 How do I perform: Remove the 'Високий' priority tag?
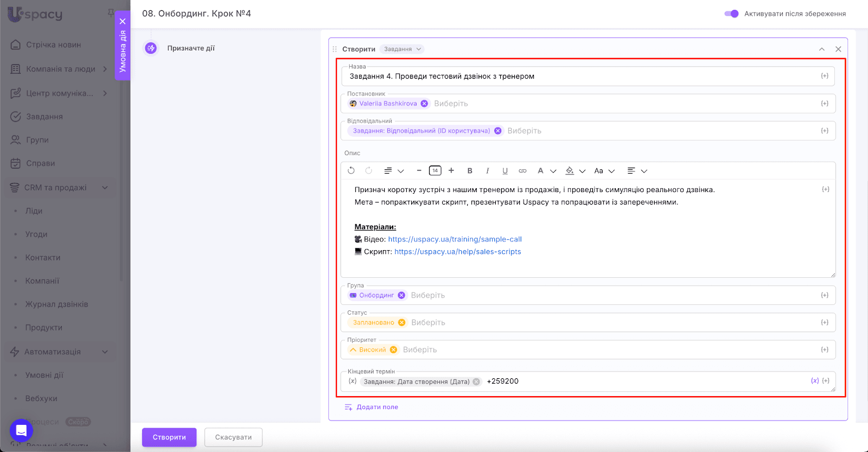point(393,350)
